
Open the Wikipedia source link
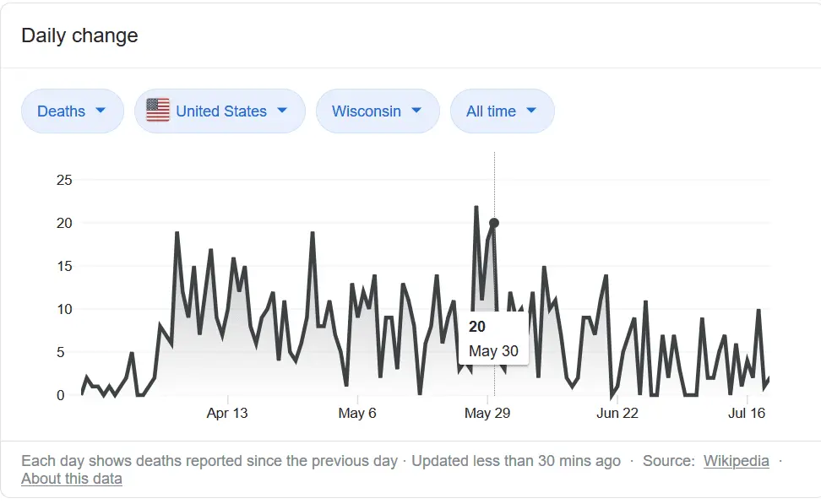click(736, 461)
